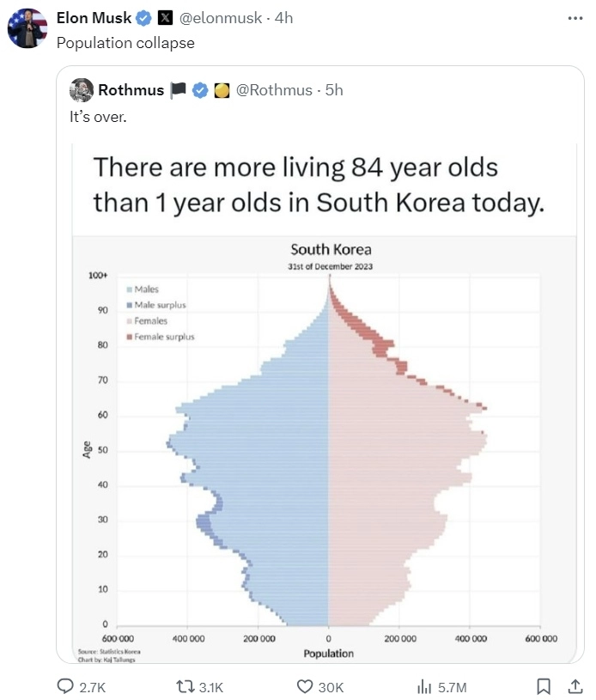
Task: Click Elon Musk's blue verified badge
Action: pyautogui.click(x=143, y=18)
